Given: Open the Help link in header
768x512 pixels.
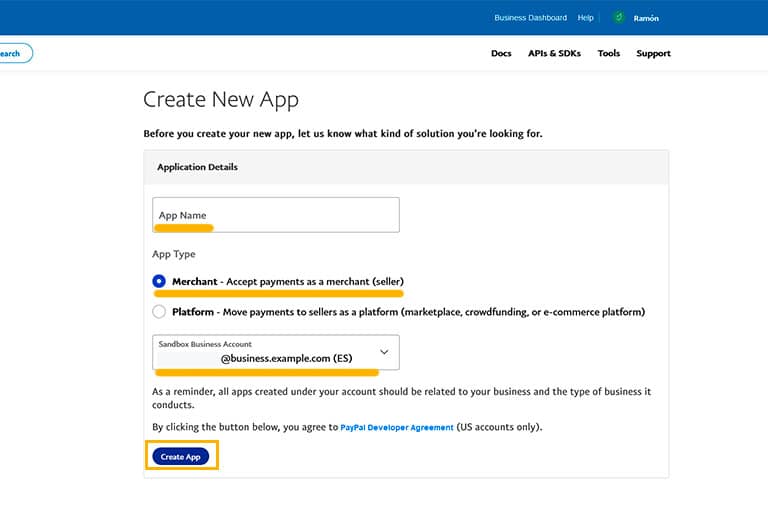Looking at the screenshot, I should tap(585, 18).
